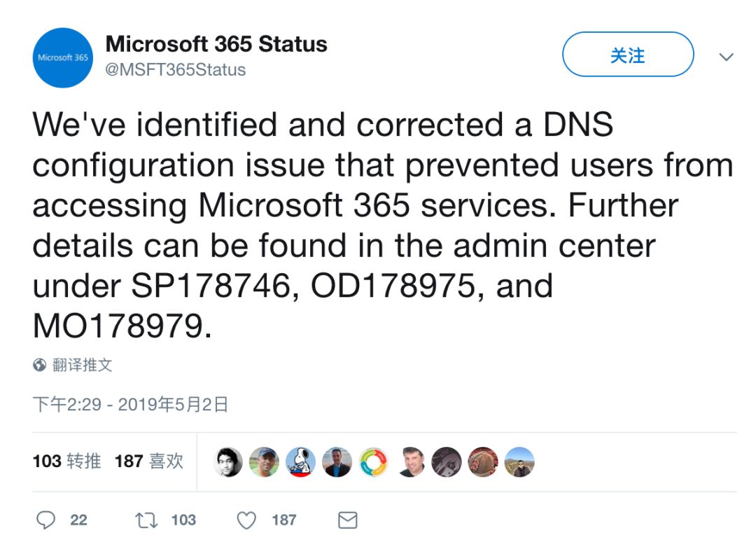Open the Snoopy cartoon avatar profile

click(301, 462)
